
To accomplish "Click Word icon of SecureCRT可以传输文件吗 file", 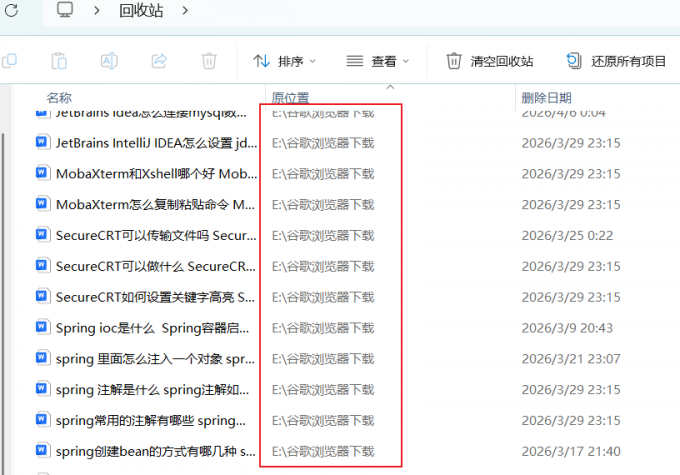I will (x=42, y=235).
